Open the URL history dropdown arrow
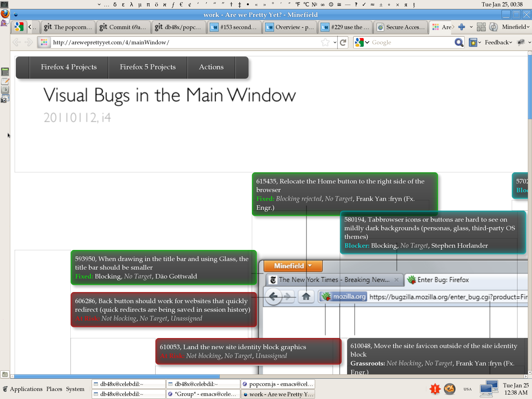Image resolution: width=532 pixels, height=399 pixels. click(x=335, y=42)
